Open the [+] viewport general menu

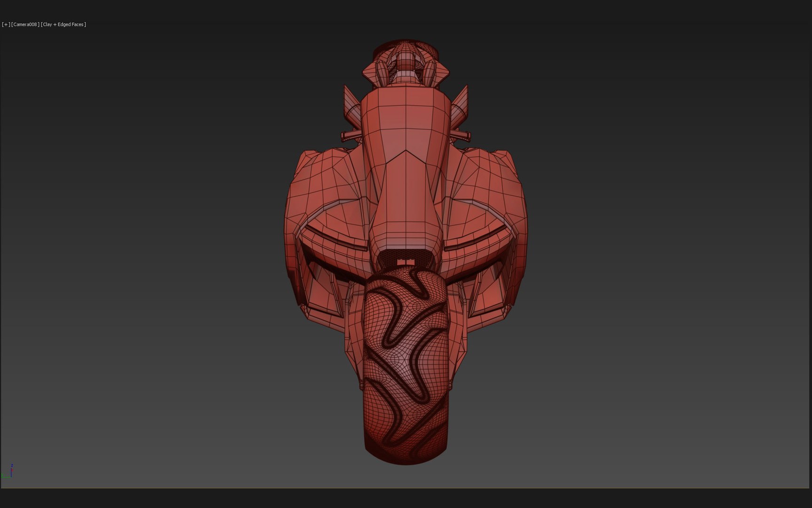[x=6, y=24]
